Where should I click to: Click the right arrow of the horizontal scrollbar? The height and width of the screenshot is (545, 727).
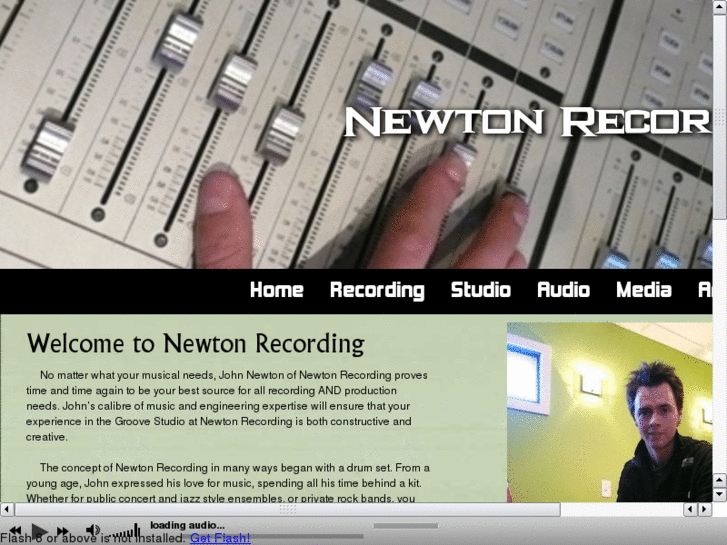coord(705,509)
